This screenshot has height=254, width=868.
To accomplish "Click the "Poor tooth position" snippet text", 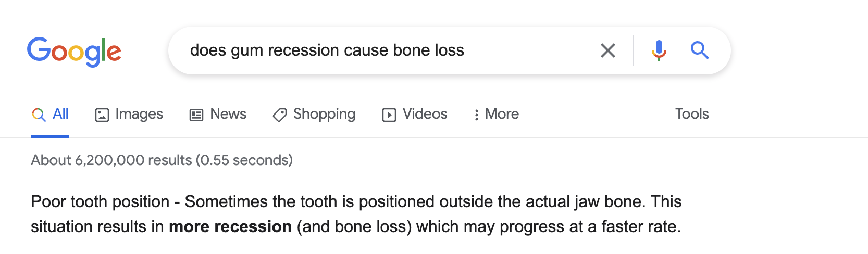I will [100, 201].
